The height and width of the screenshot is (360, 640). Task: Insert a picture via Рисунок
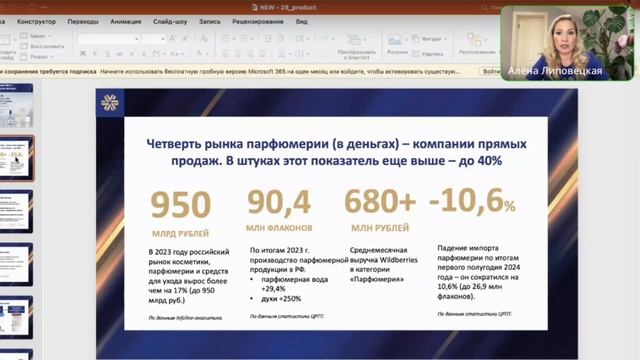(397, 44)
